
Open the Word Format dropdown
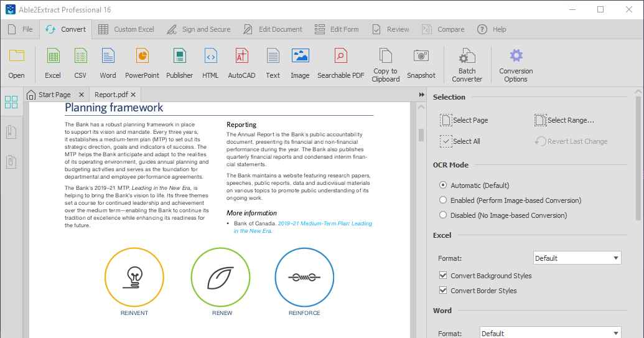coord(550,334)
